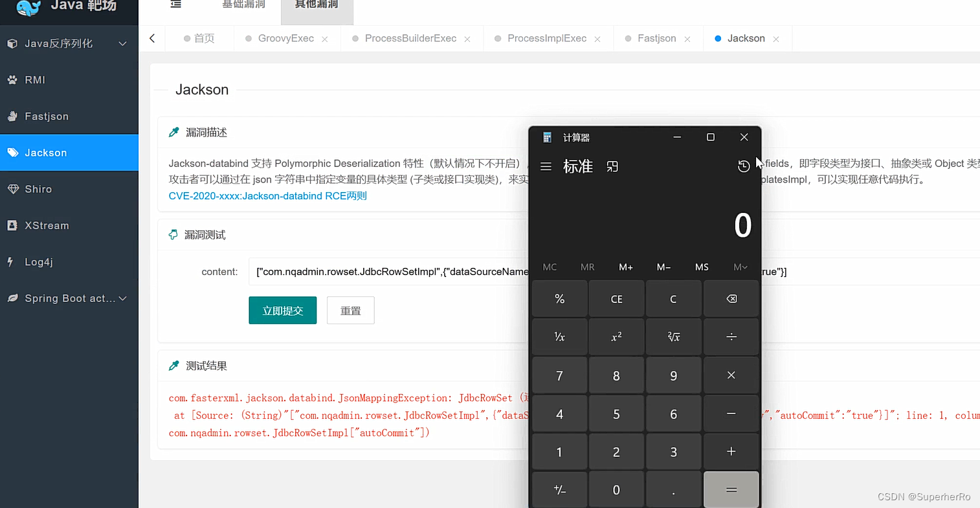Close the GroovyExec tab
The image size is (980, 508).
click(325, 39)
